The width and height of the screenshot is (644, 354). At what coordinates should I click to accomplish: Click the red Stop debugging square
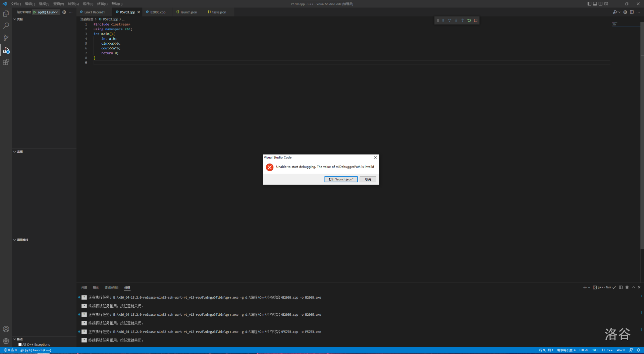click(x=476, y=20)
